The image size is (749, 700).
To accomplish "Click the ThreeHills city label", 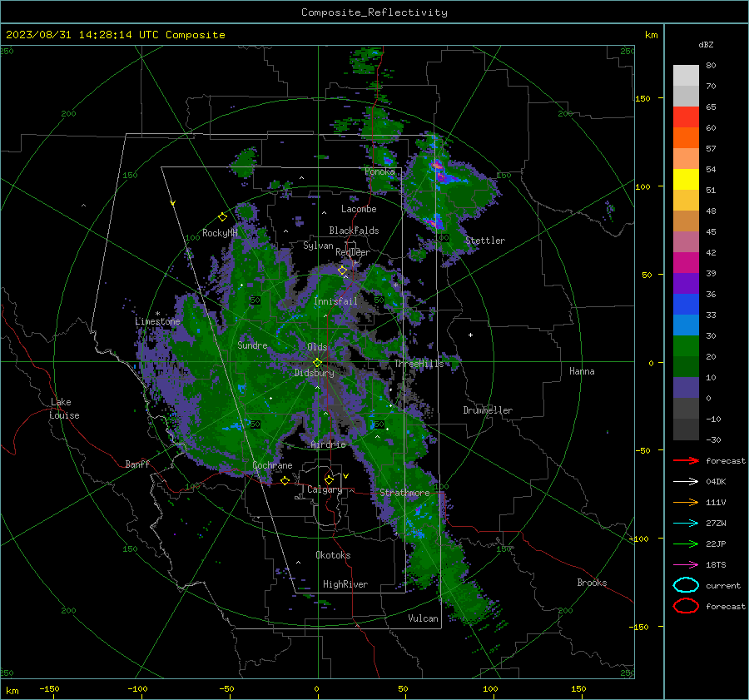I will (x=419, y=364).
